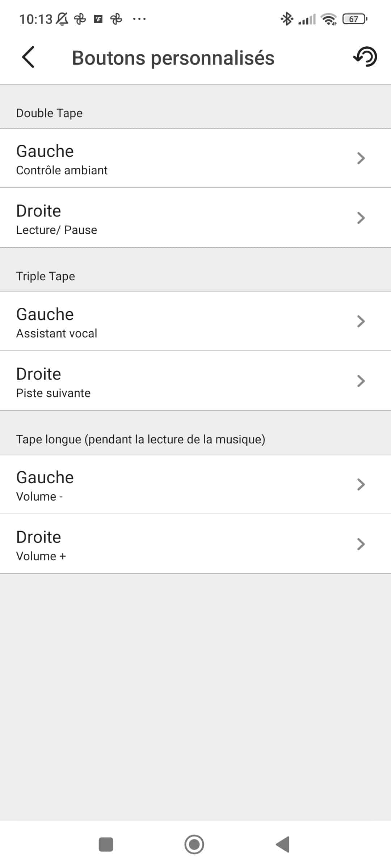Tap the Bluetooth status icon
This screenshot has width=391, height=868.
coord(287,19)
